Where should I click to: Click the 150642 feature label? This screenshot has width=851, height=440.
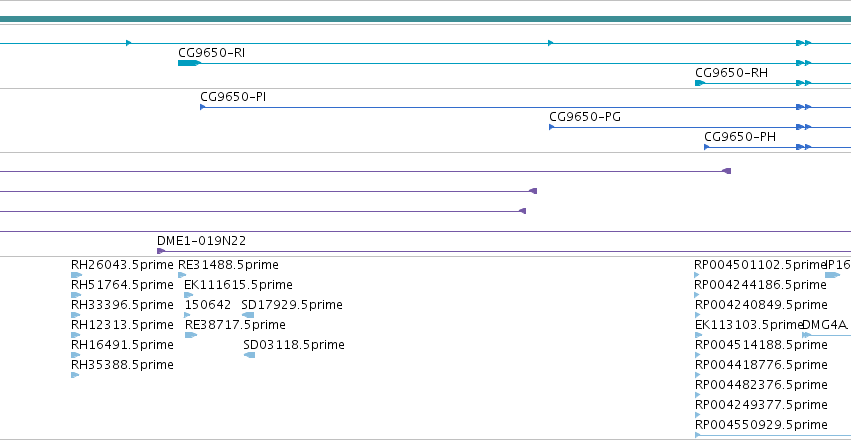(208, 305)
